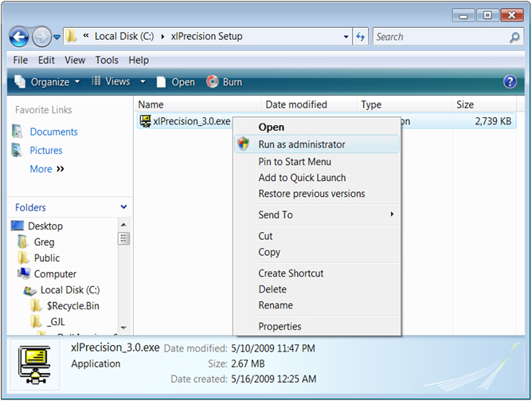Open the Send To submenu

coord(317,214)
